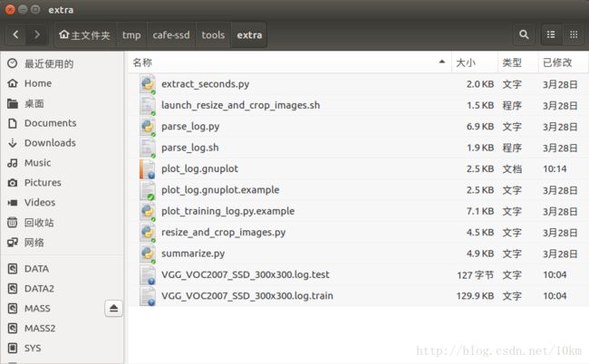Navigate to 主文件夹 home breadcrumb
Viewport: 589px width, 364px height.
(x=86, y=35)
